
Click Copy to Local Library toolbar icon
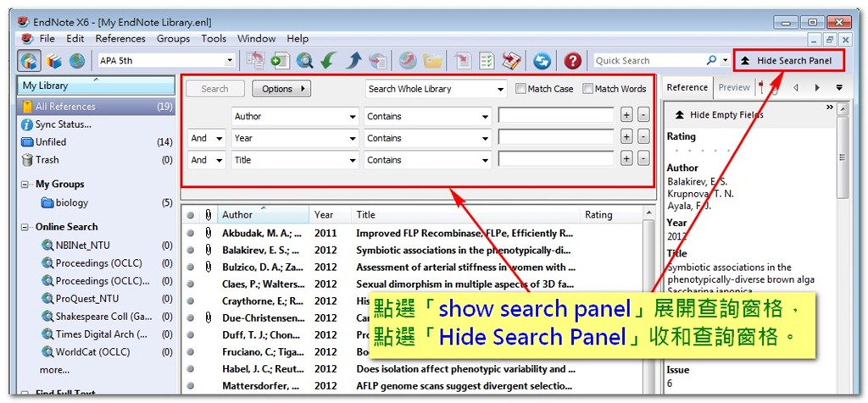(256, 60)
